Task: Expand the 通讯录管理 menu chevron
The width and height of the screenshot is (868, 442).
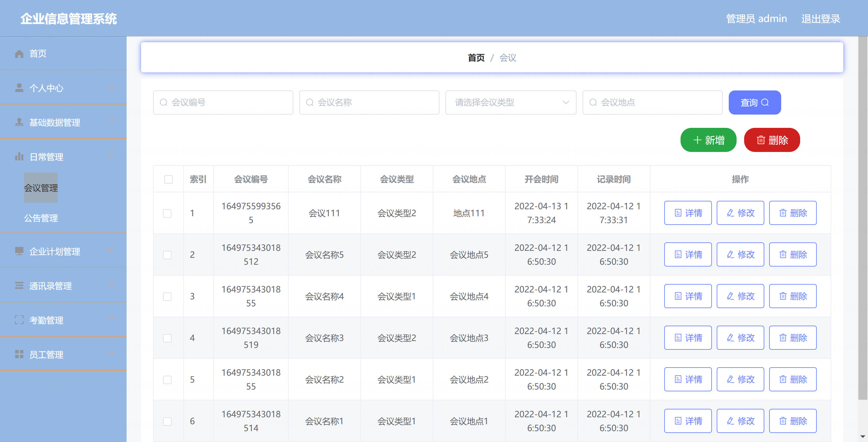Action: (x=111, y=285)
